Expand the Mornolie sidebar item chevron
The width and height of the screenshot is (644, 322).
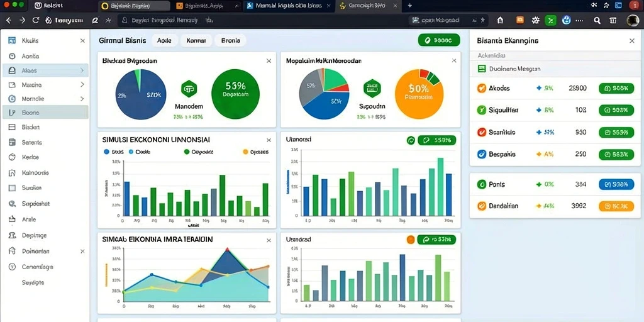click(82, 99)
